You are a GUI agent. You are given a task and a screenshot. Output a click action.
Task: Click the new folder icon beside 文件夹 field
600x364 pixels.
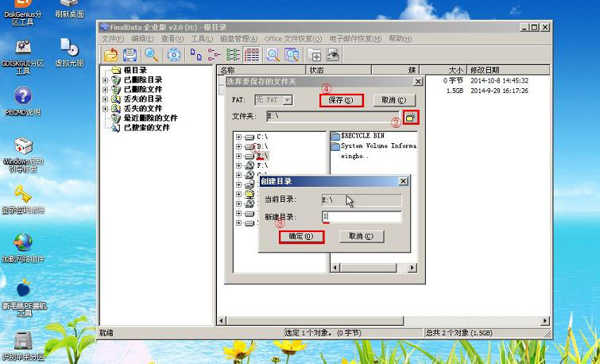(x=411, y=118)
